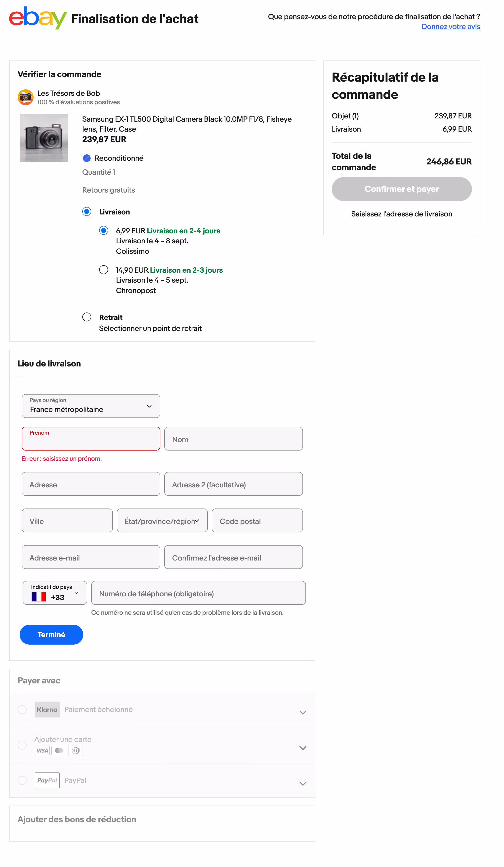
Task: Select PayPal as payment method
Action: pyautogui.click(x=22, y=780)
